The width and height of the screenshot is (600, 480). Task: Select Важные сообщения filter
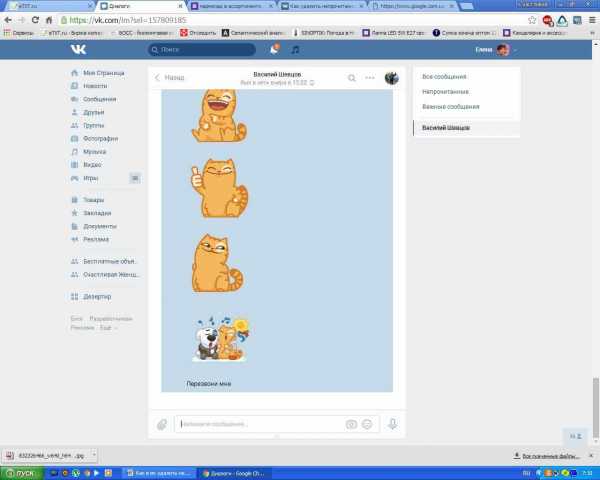coord(451,107)
